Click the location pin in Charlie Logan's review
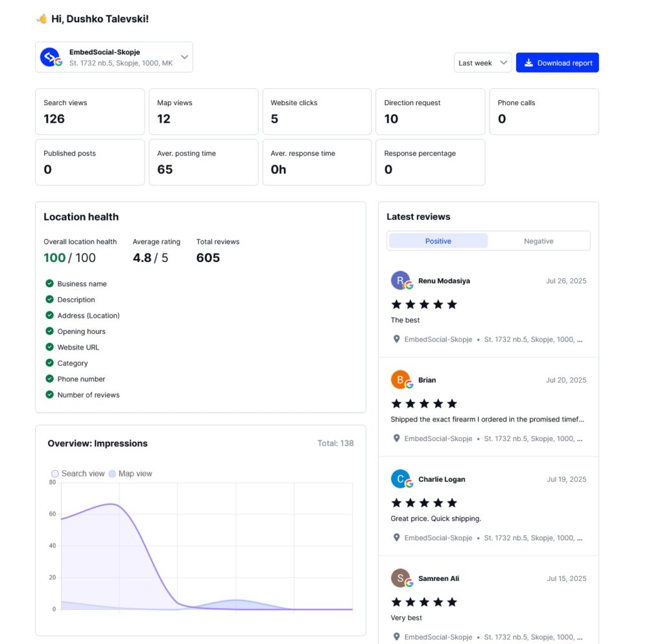 coord(396,537)
